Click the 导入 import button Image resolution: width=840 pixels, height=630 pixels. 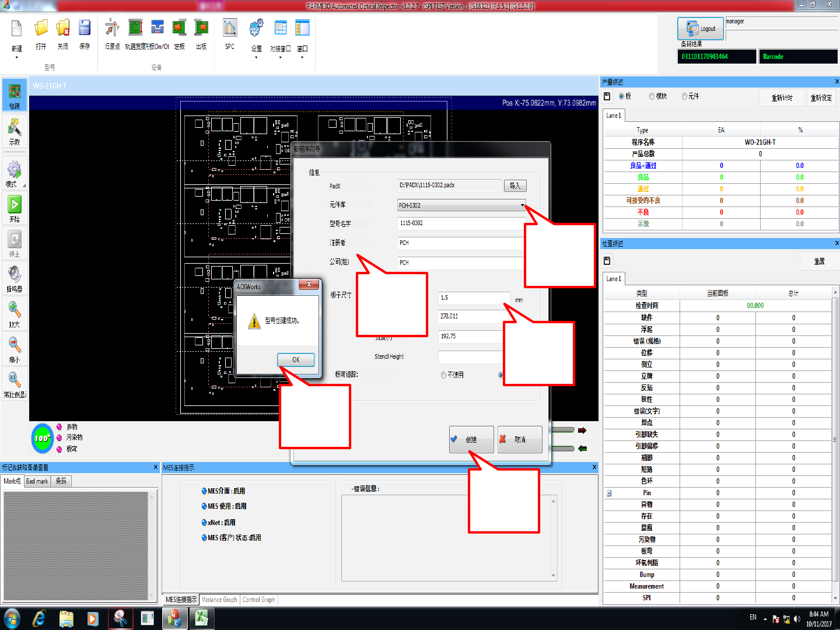click(514, 185)
